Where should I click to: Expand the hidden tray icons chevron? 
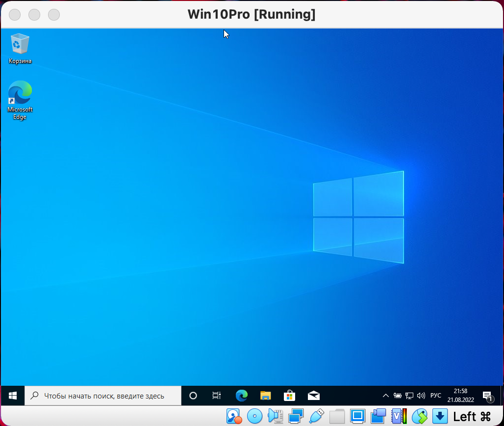[385, 396]
